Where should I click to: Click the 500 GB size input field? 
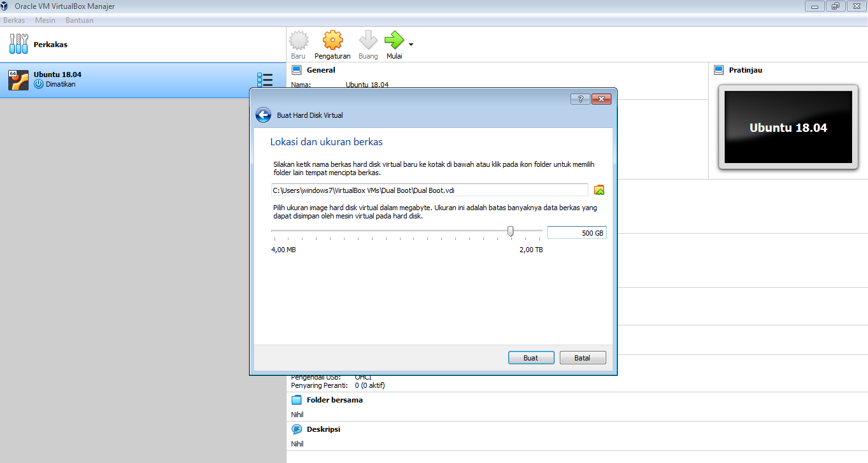576,232
